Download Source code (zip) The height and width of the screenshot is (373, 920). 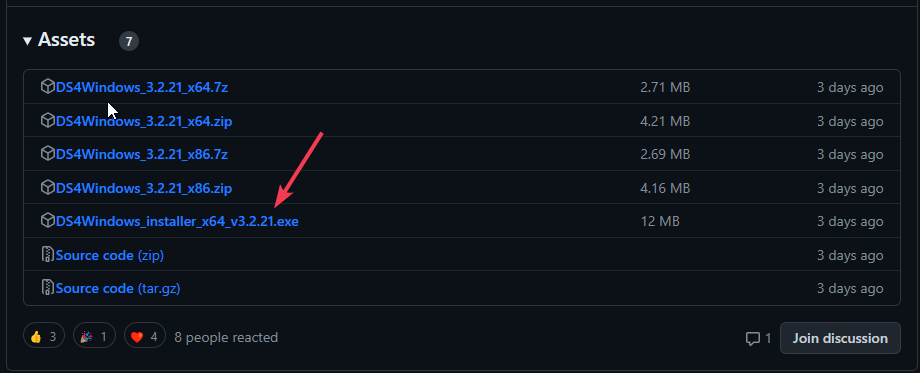[110, 256]
